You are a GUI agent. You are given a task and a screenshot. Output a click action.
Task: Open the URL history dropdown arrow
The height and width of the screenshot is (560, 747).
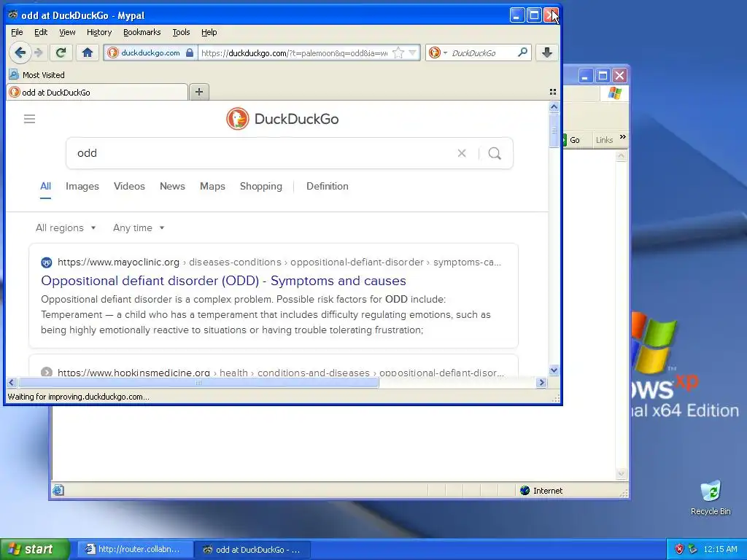[413, 52]
